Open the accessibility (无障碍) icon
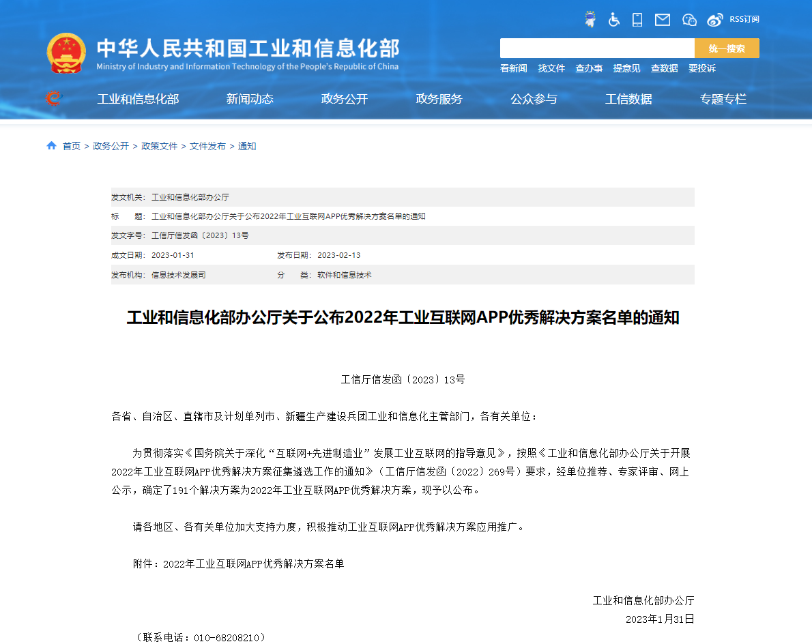This screenshot has height=644, width=812. (x=613, y=19)
